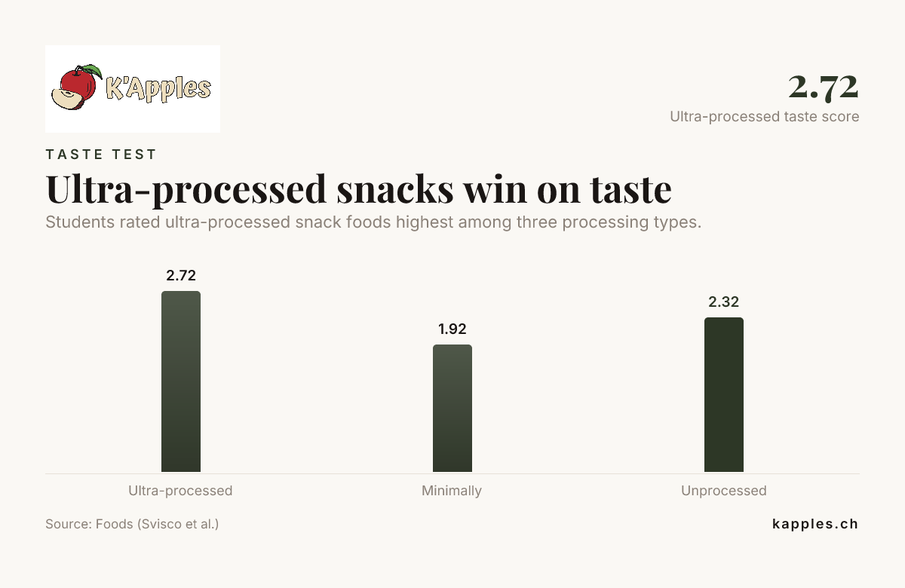The height and width of the screenshot is (588, 905).
Task: Click the subtitle about students' ratings
Action: [x=373, y=223]
